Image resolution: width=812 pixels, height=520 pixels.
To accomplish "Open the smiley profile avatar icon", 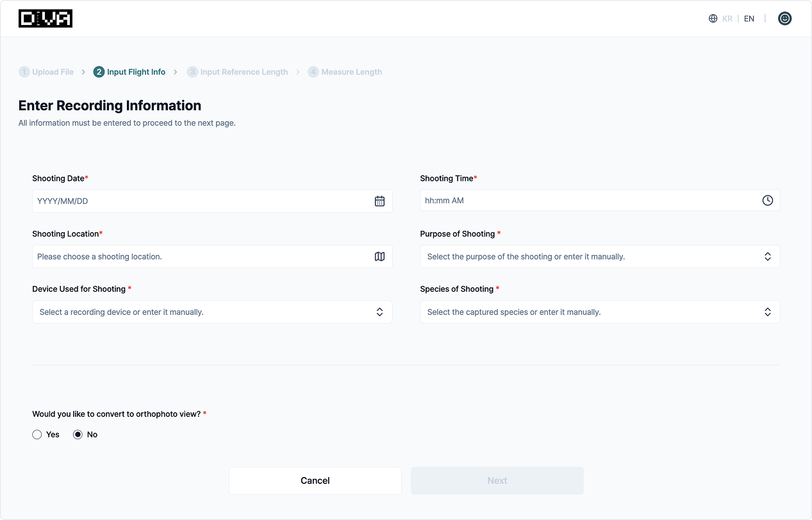I will (784, 19).
